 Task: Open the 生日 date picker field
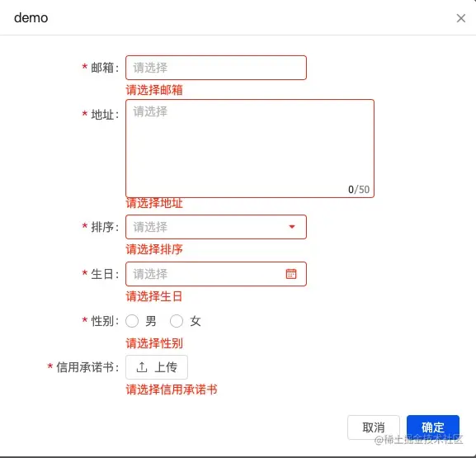(216, 274)
